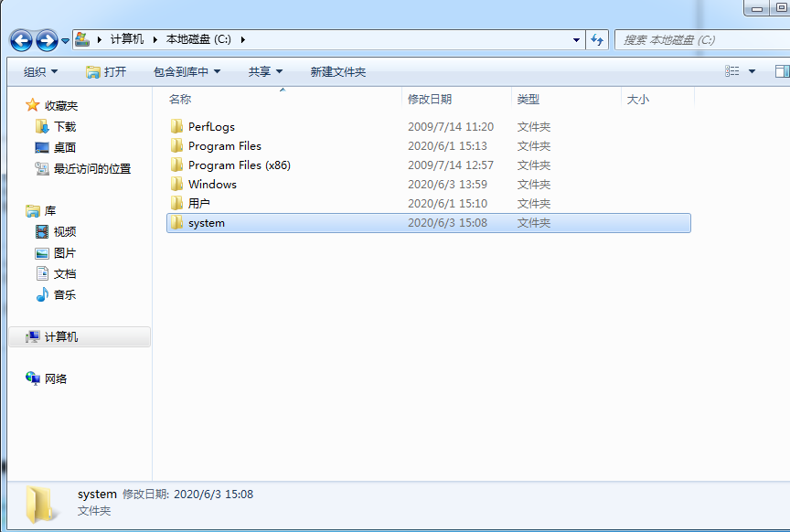Open 下载 in the favorites list
This screenshot has height=532, width=790.
[x=65, y=126]
